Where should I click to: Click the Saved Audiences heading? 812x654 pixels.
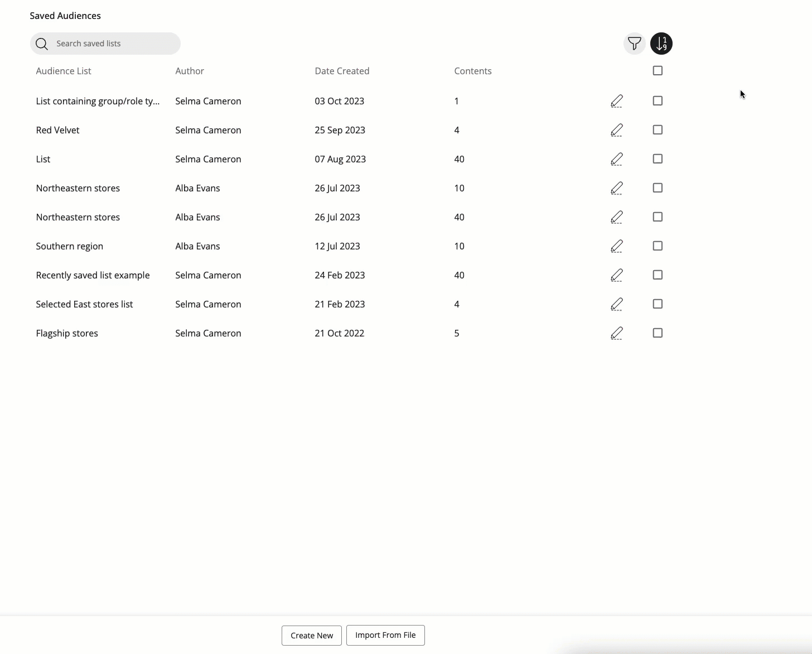coord(65,16)
